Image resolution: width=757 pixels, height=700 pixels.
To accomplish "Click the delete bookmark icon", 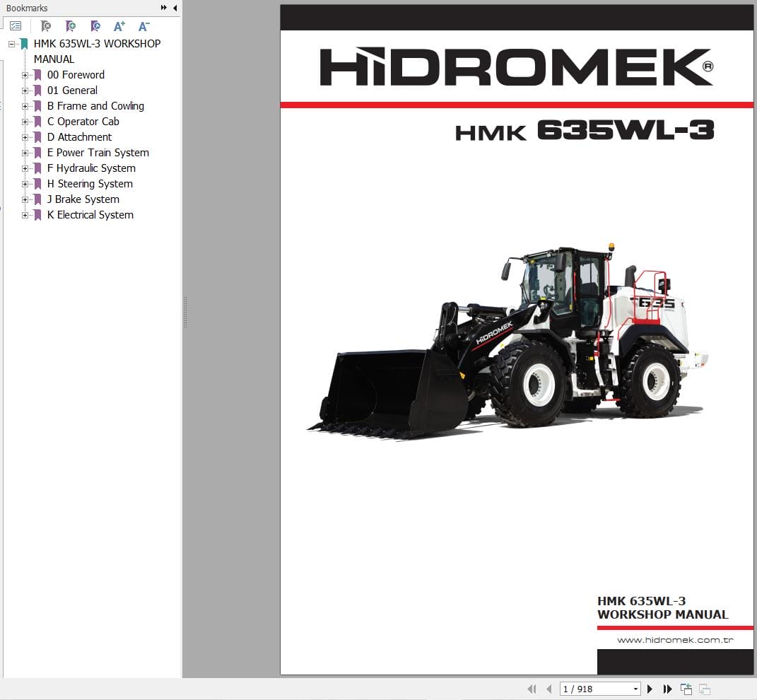I will (x=46, y=26).
